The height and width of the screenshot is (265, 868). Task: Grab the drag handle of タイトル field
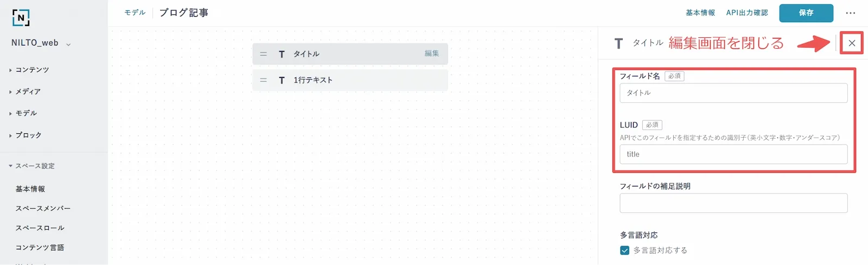point(263,54)
